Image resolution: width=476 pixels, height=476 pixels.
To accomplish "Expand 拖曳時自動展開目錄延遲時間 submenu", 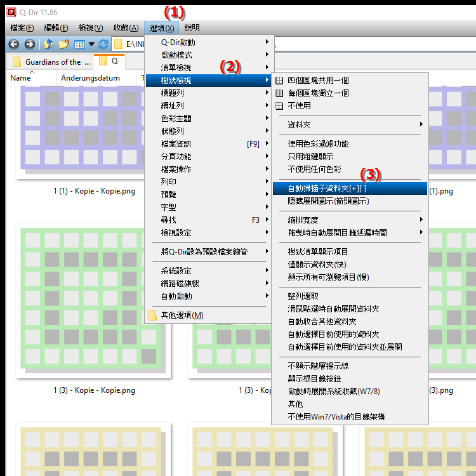I will coord(350,233).
